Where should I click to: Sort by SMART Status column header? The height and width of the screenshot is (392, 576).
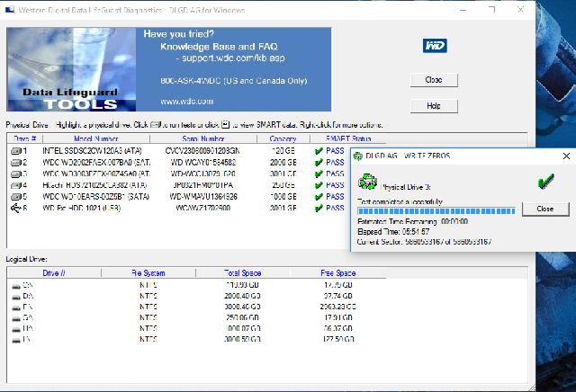coord(348,138)
